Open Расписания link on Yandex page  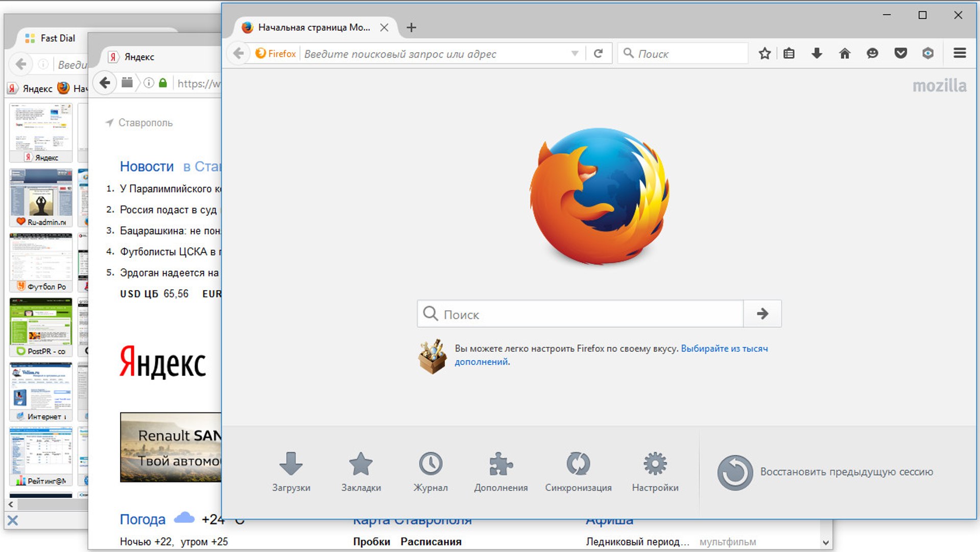[431, 541]
